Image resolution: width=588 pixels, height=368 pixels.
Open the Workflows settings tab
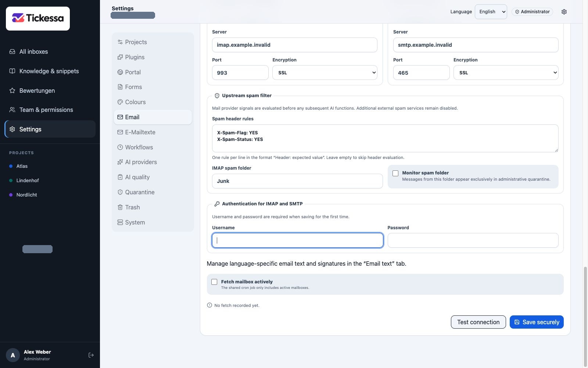point(153,147)
